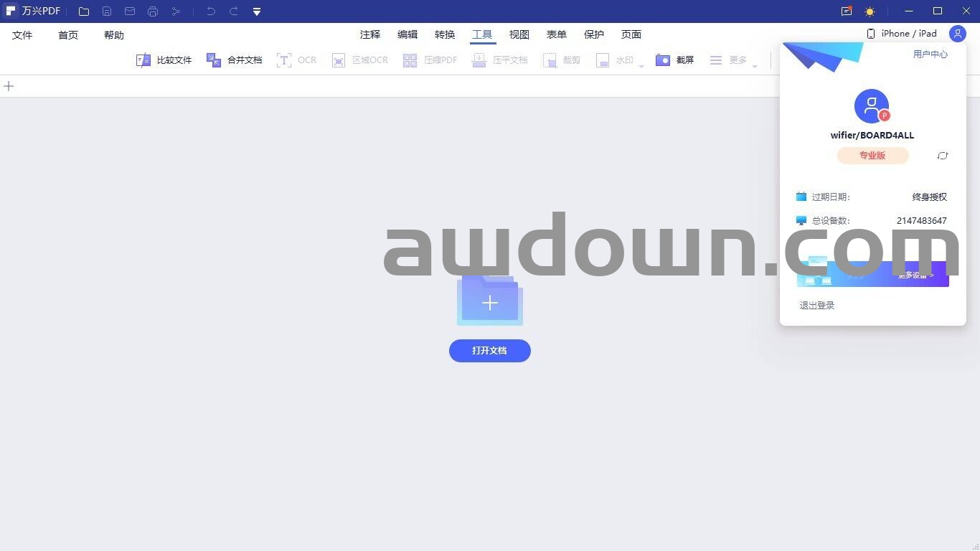This screenshot has width=980, height=551.
Task: Click the plus icon to add new tab
Action: coord(9,86)
